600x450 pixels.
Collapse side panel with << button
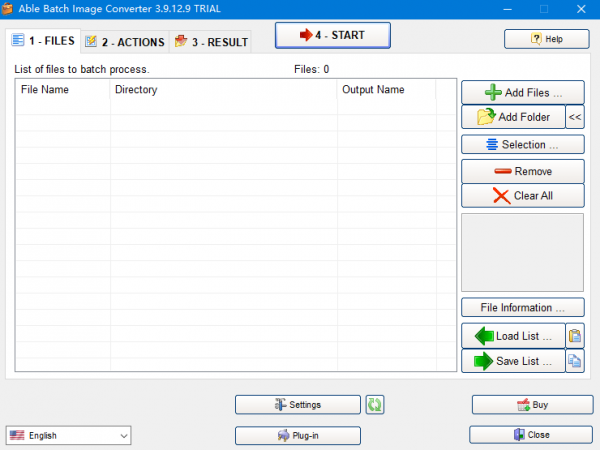[575, 117]
